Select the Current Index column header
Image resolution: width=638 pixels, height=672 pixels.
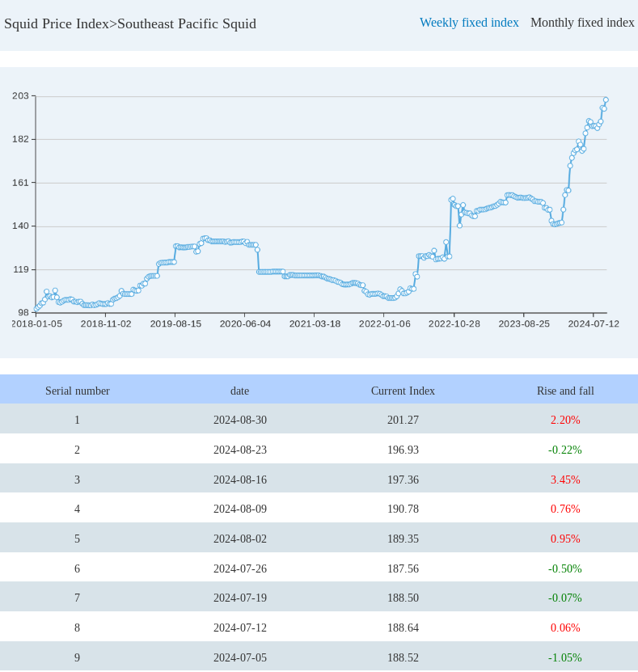(x=403, y=391)
